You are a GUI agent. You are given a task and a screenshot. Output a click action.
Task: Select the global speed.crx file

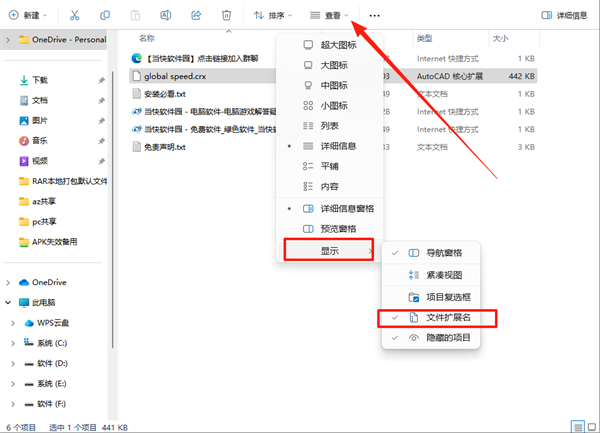(175, 75)
